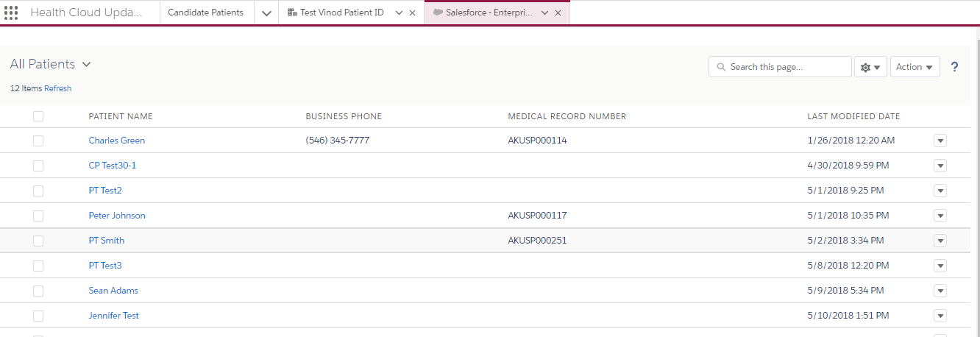Sort by the Business Phone column header
980x337 pixels.
pos(344,116)
